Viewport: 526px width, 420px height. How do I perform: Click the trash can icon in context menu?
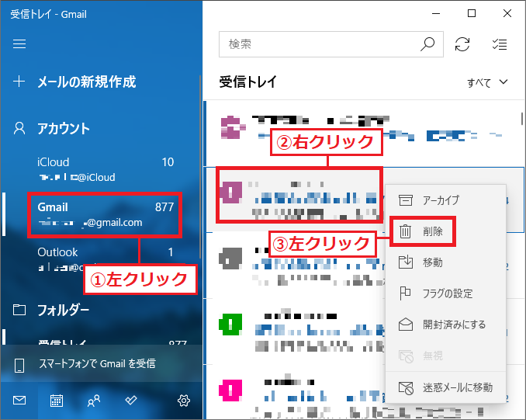coord(405,231)
